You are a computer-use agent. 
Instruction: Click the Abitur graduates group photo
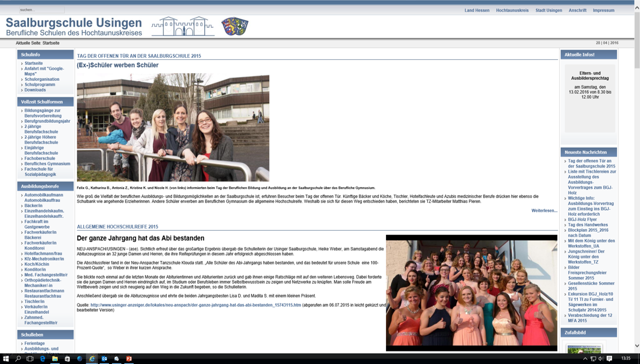[472, 293]
